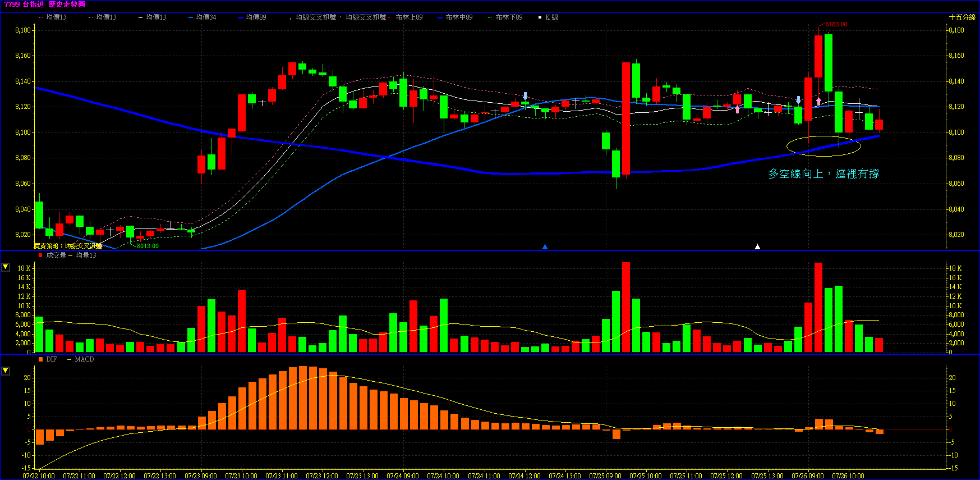Select the 布林中89 legend entry
Screen dimensions: 980x480
pos(456,17)
